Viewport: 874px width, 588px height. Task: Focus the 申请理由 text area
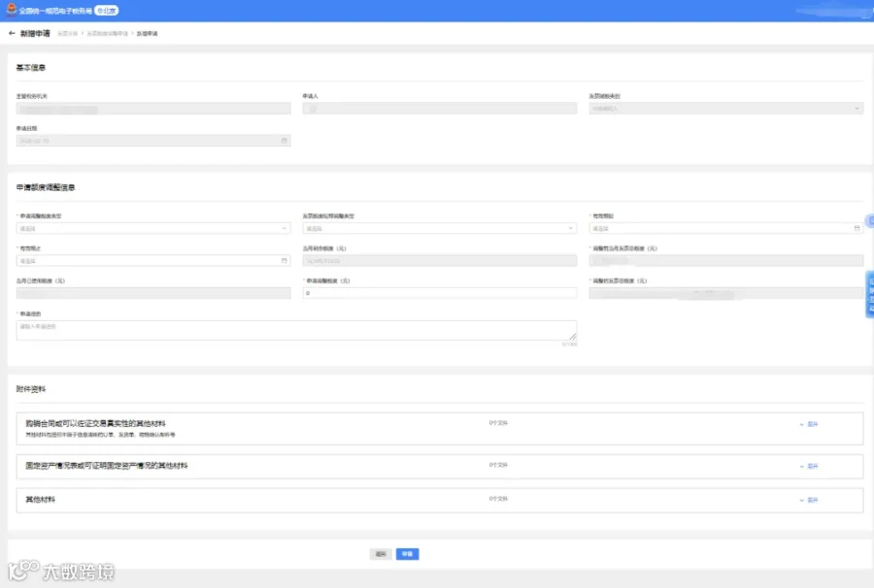(x=296, y=330)
